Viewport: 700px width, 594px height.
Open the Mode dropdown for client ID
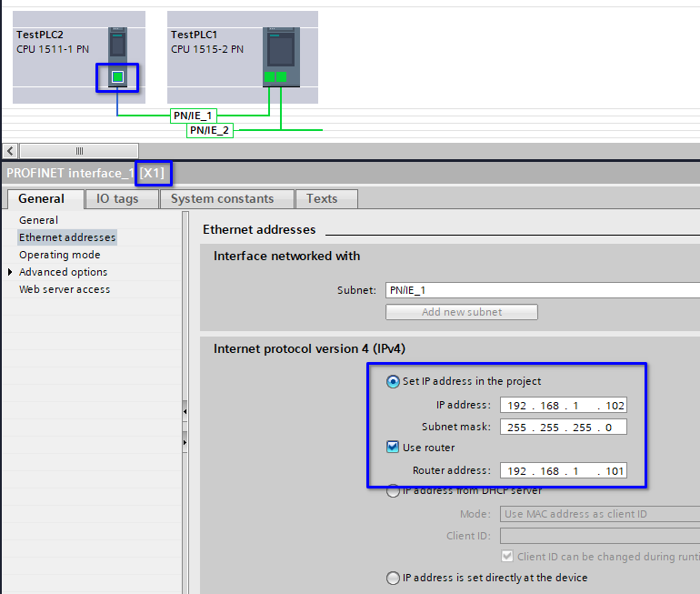pos(600,514)
